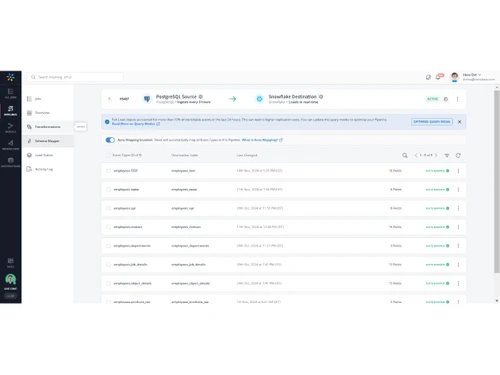
Task: Go to the next page of event types
Action: [x=436, y=155]
